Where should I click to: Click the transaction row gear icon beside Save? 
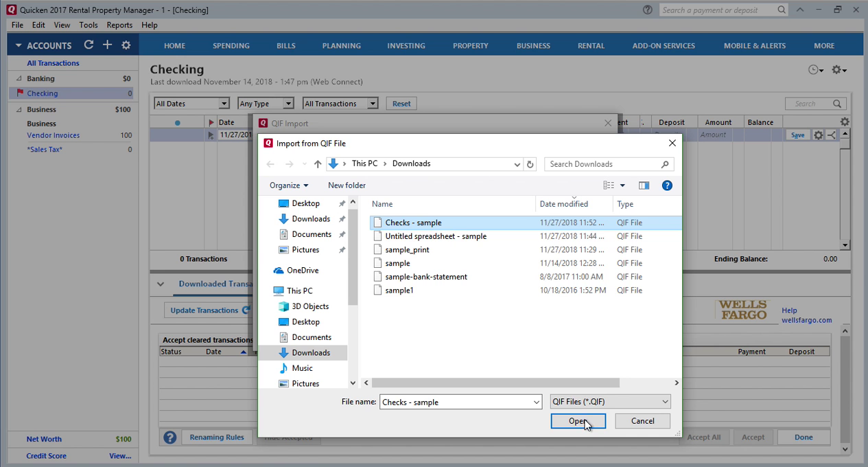pos(818,135)
